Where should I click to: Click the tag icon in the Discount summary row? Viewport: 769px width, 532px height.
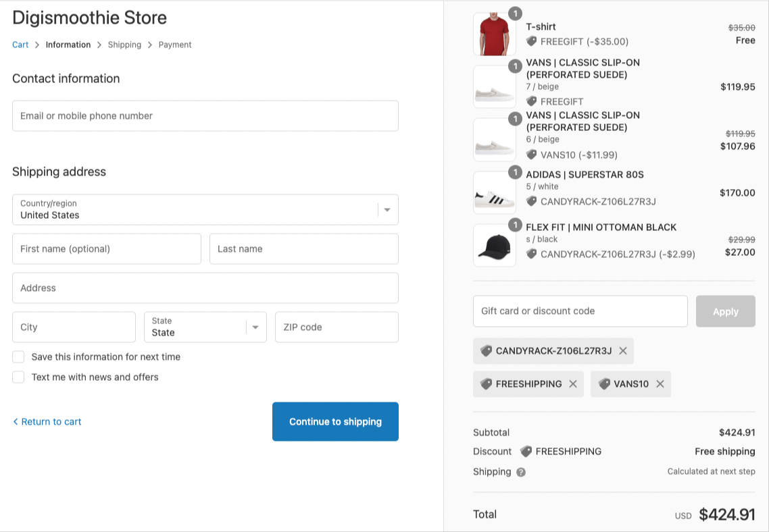pos(526,451)
